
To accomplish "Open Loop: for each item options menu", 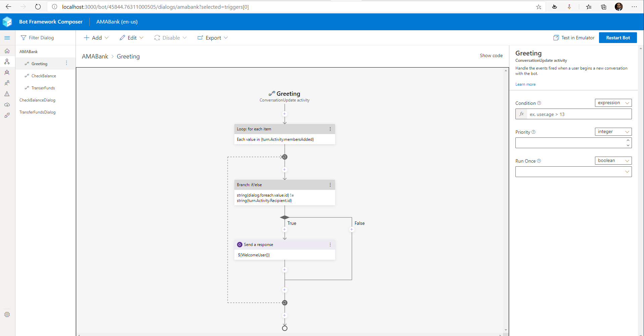I will tap(330, 129).
